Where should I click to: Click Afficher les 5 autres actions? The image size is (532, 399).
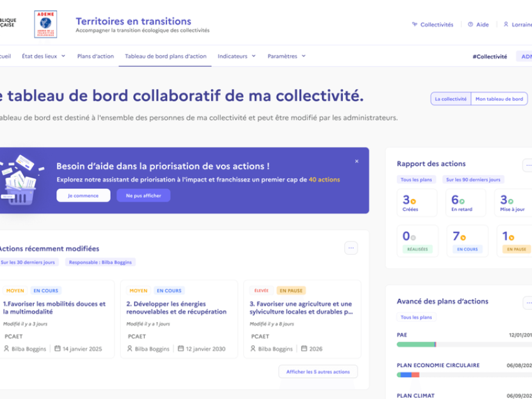pos(318,371)
